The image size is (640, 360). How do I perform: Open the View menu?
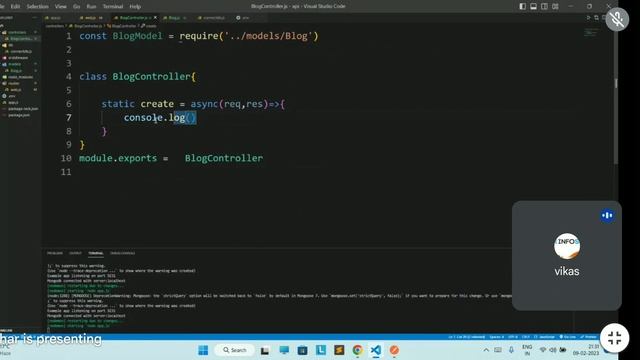coord(60,7)
